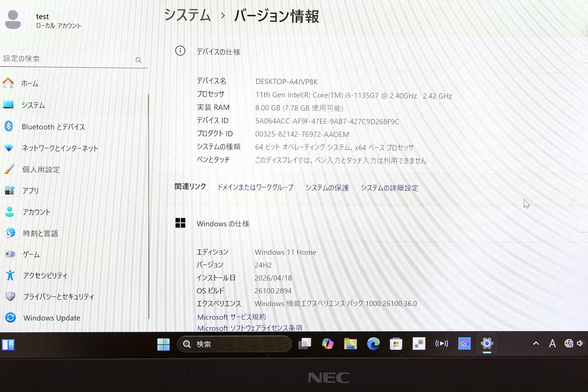Open Microsoft サービス規約 link
This screenshot has height=392, width=588.
tap(232, 317)
